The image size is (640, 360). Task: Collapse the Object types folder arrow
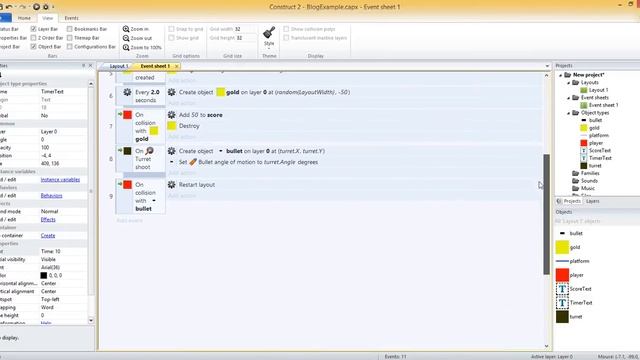(x=569, y=113)
